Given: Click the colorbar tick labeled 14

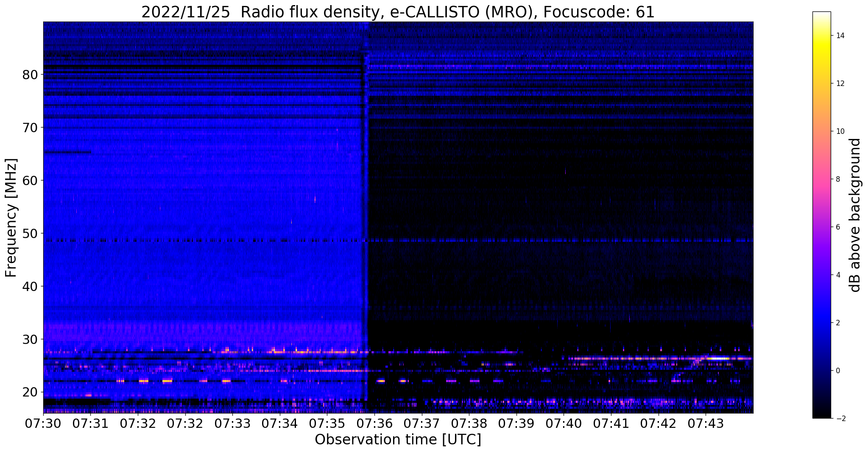Looking at the screenshot, I should [x=840, y=36].
